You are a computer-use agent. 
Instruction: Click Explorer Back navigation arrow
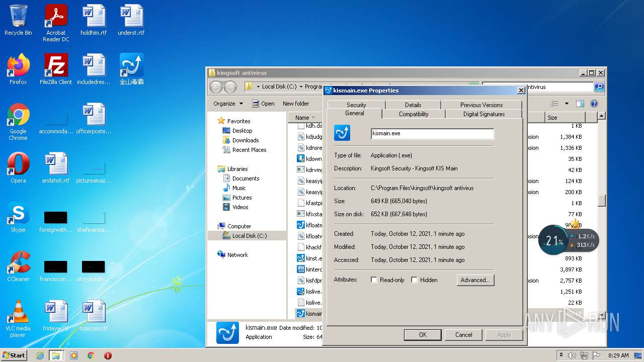click(x=216, y=87)
